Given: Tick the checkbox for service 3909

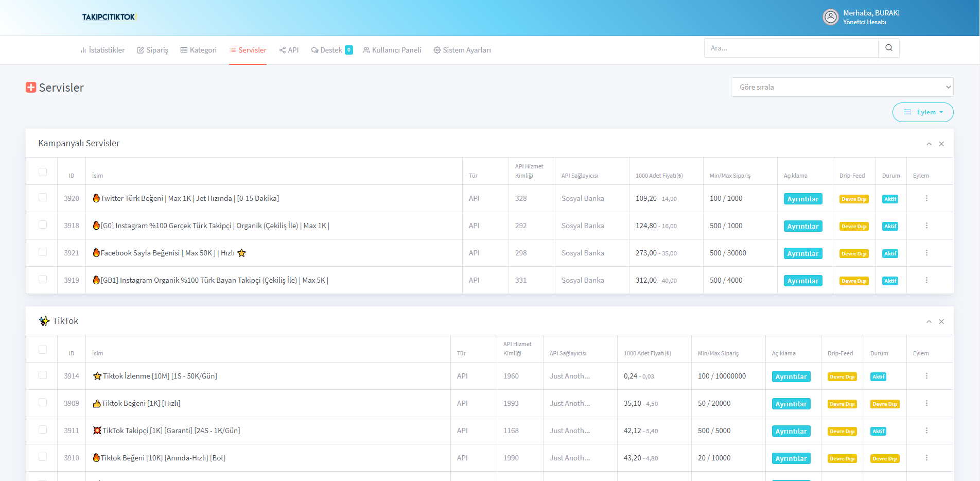Looking at the screenshot, I should [x=43, y=402].
